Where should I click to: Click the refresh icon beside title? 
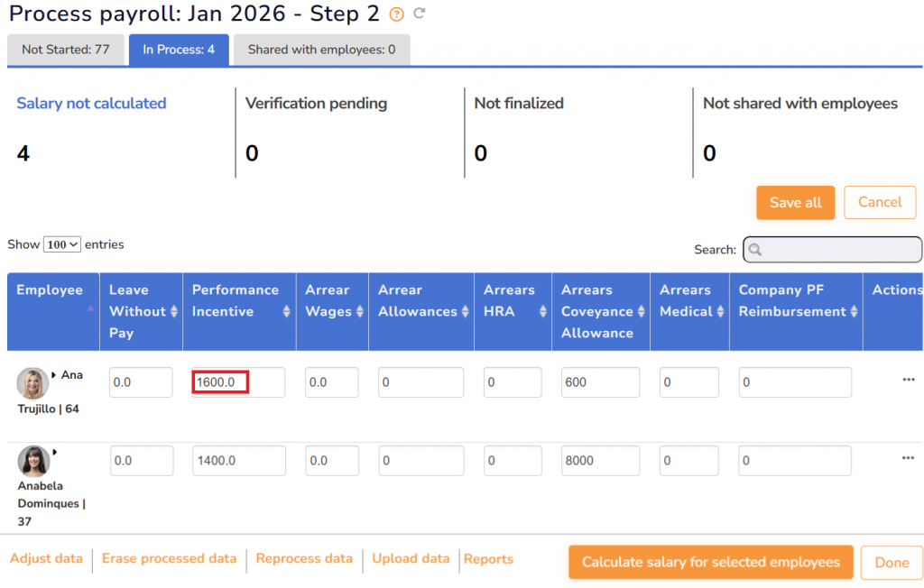tap(419, 14)
